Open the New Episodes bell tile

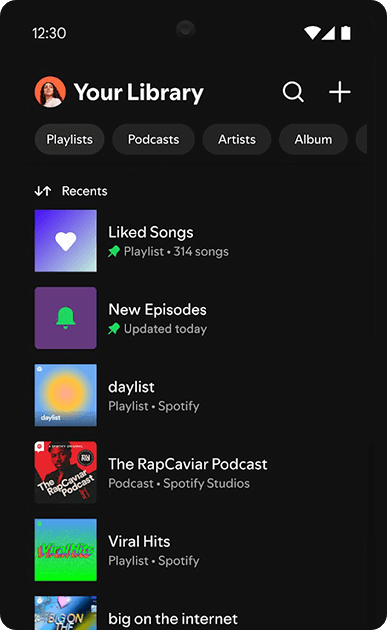(x=66, y=318)
